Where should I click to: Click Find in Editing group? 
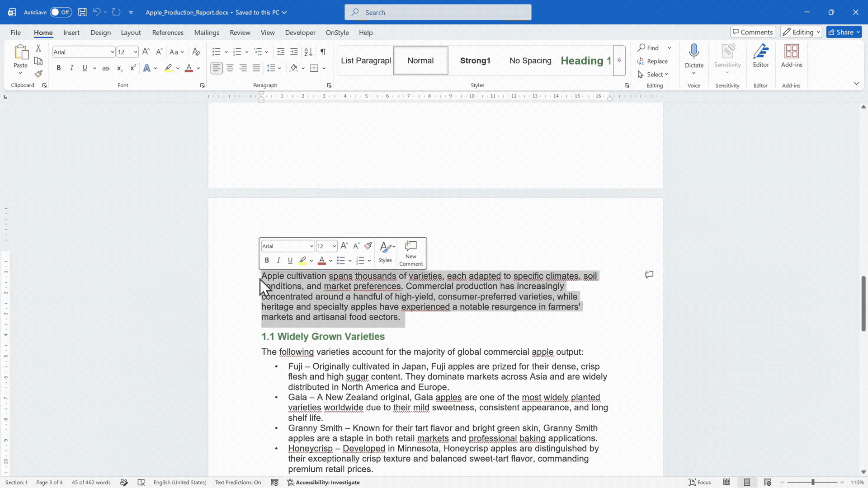point(648,48)
